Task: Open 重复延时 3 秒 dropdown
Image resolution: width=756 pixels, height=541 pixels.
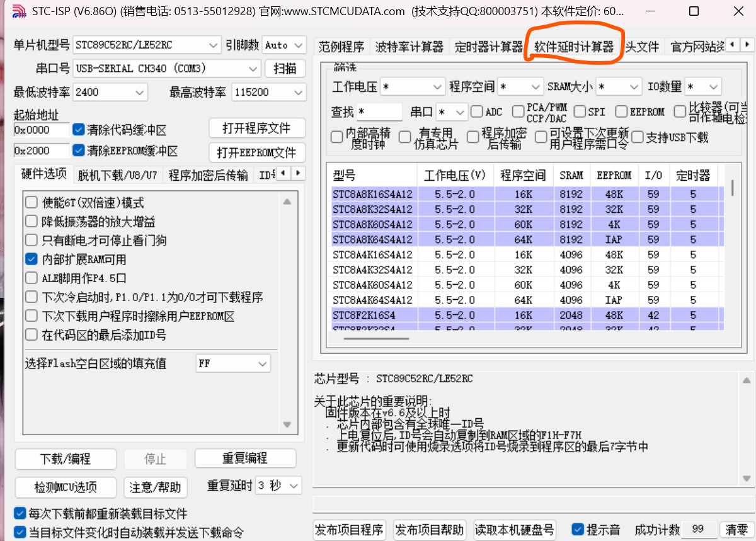Action: 278,486
